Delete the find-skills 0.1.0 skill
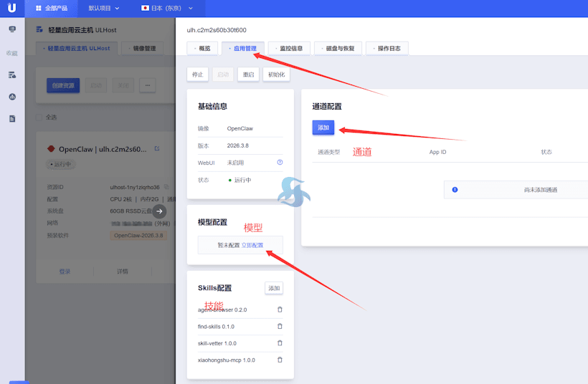 tap(280, 326)
